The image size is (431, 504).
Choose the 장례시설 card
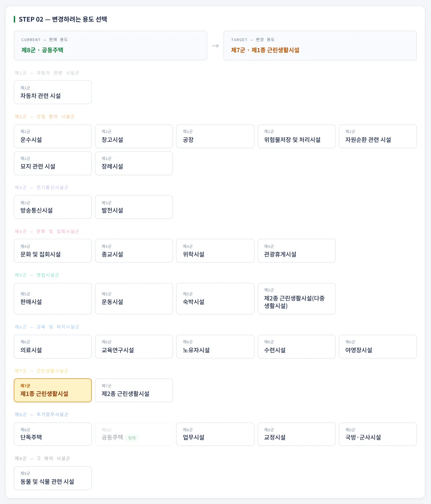click(134, 163)
